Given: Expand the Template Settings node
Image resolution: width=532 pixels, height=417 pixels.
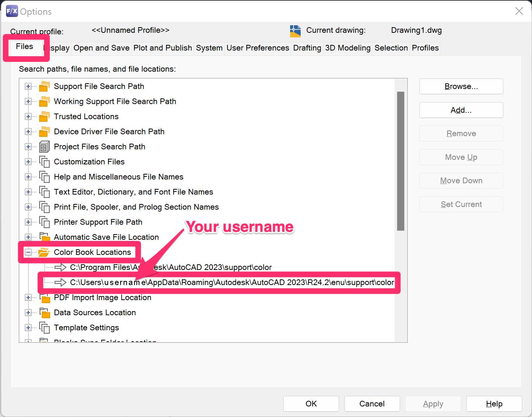Looking at the screenshot, I should (x=28, y=328).
